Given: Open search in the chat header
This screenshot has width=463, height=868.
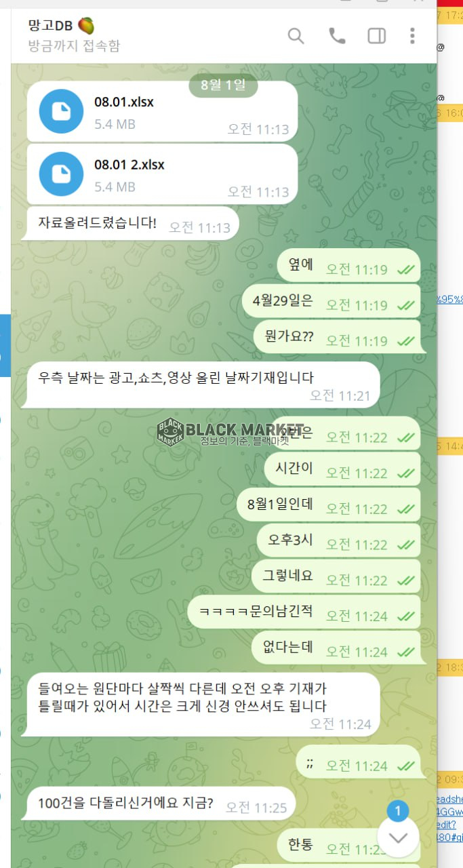Looking at the screenshot, I should (x=296, y=36).
